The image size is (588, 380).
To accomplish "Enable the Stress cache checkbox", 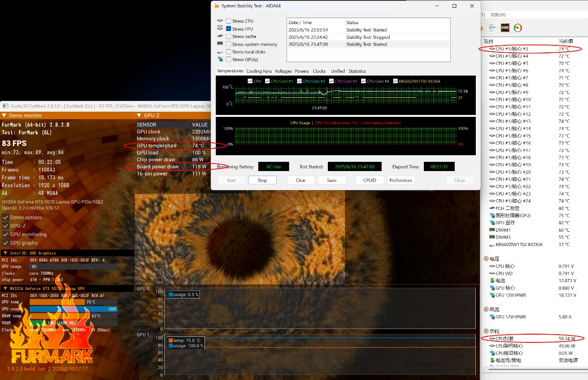I will (x=229, y=36).
